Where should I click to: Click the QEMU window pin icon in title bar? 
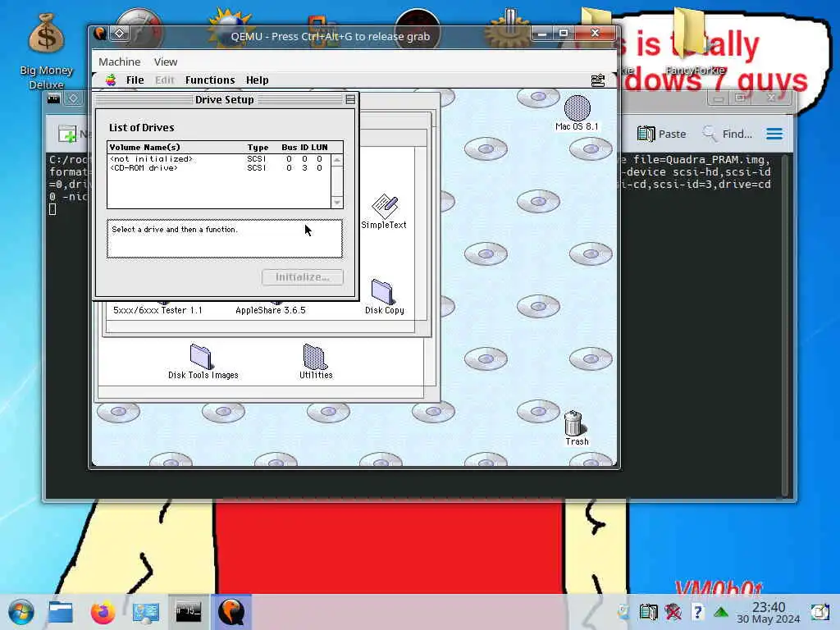tap(120, 34)
